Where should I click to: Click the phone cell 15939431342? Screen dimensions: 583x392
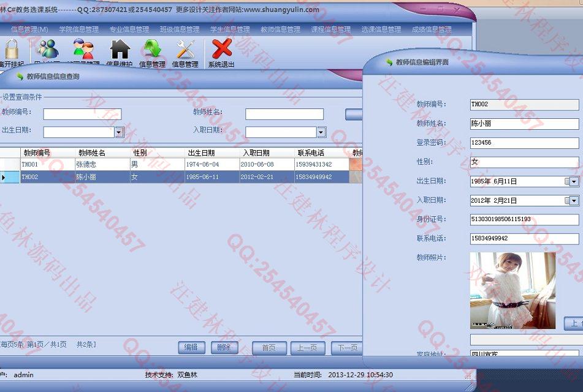tap(322, 164)
